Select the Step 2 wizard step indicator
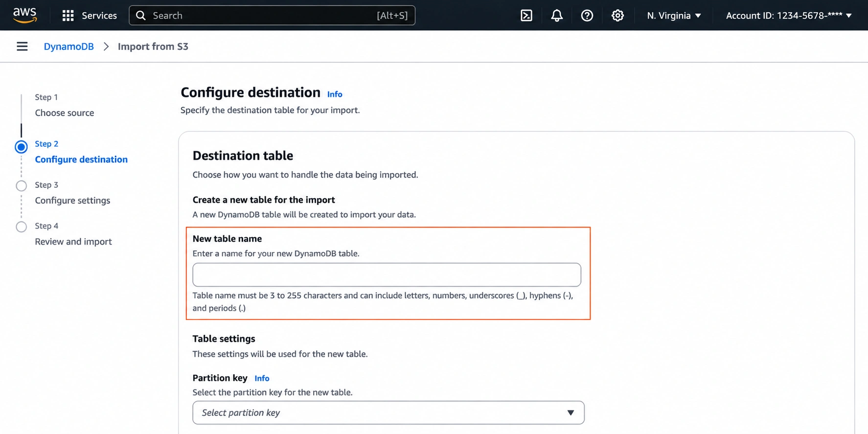The height and width of the screenshot is (434, 868). pos(21,147)
